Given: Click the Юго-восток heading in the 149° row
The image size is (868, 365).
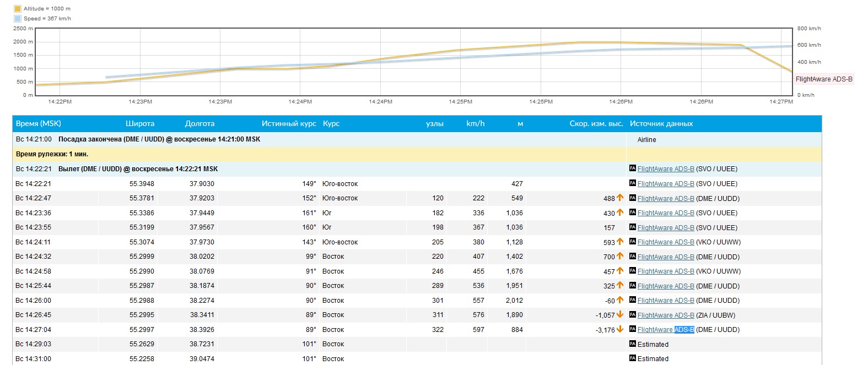Looking at the screenshot, I should (x=340, y=184).
